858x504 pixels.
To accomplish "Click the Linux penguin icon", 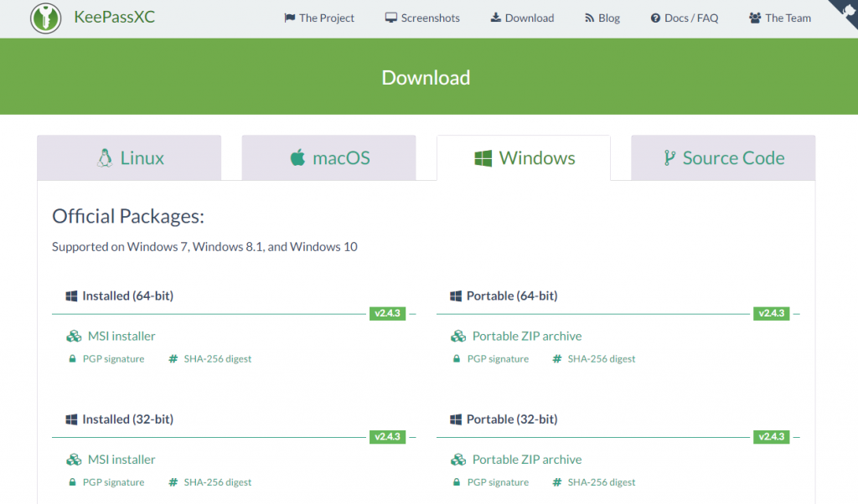I will pyautogui.click(x=105, y=158).
